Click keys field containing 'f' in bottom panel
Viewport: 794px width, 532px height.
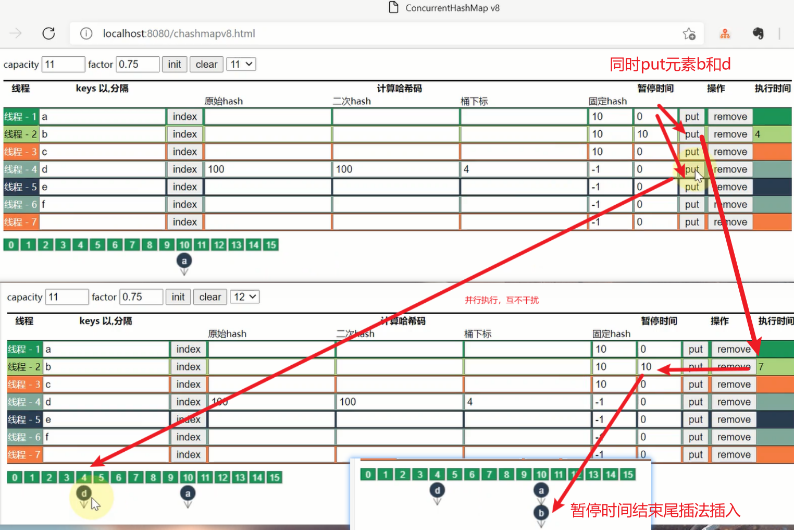point(106,437)
